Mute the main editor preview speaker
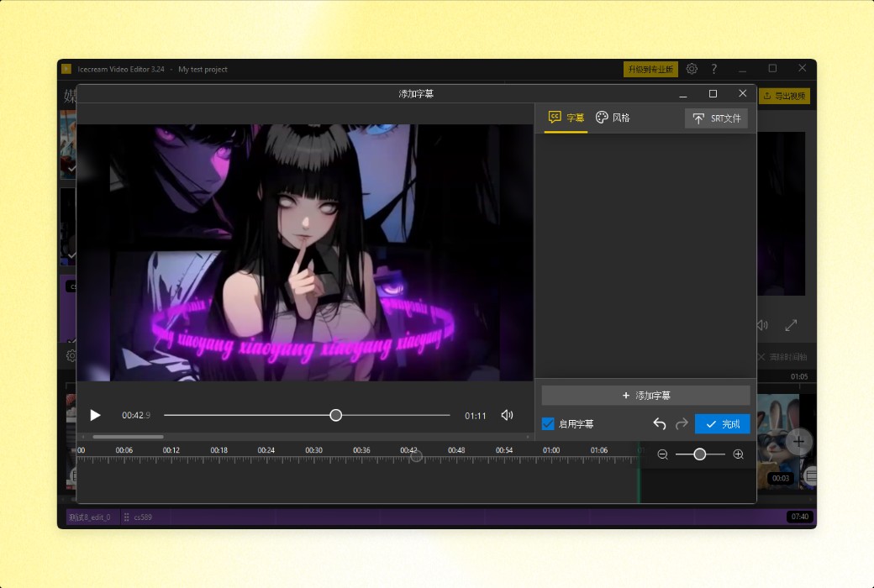This screenshot has width=874, height=588. pos(762,325)
